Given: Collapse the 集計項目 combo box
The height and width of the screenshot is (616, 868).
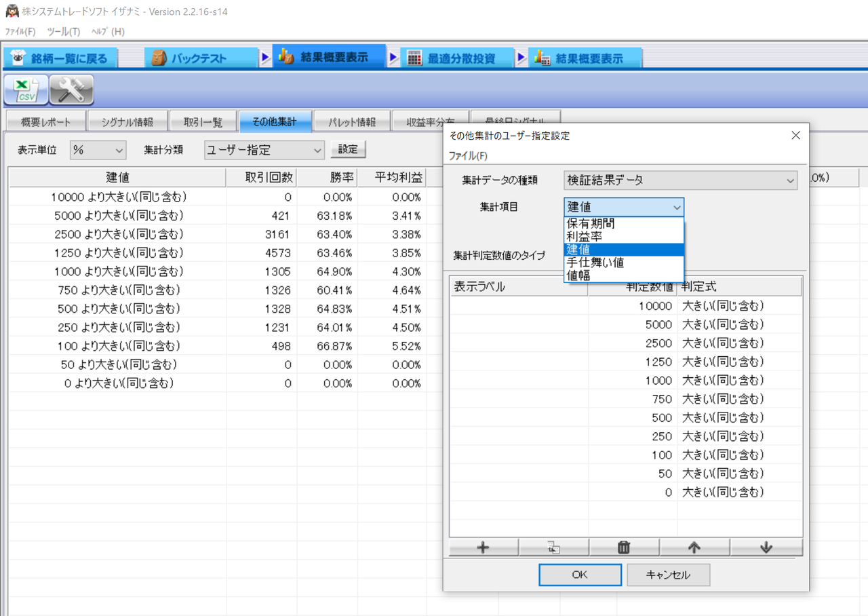Looking at the screenshot, I should [624, 207].
